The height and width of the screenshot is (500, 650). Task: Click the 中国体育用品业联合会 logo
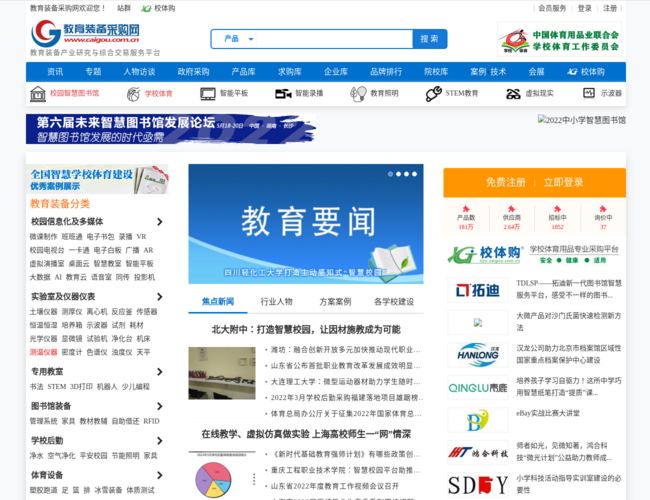(x=559, y=39)
